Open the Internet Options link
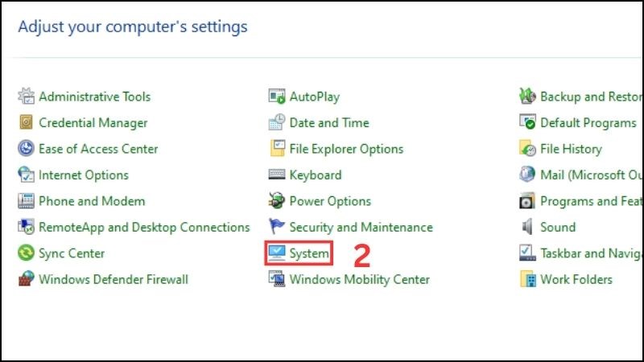 (84, 175)
